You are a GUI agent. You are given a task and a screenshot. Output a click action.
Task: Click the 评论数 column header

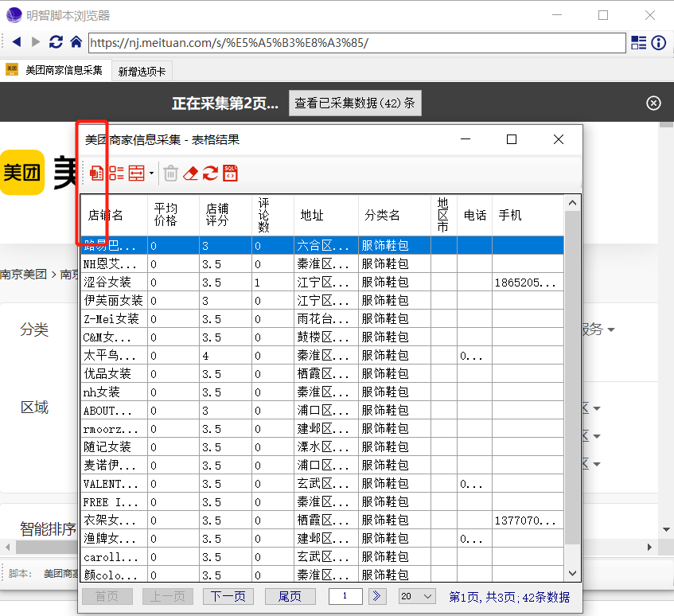273,215
